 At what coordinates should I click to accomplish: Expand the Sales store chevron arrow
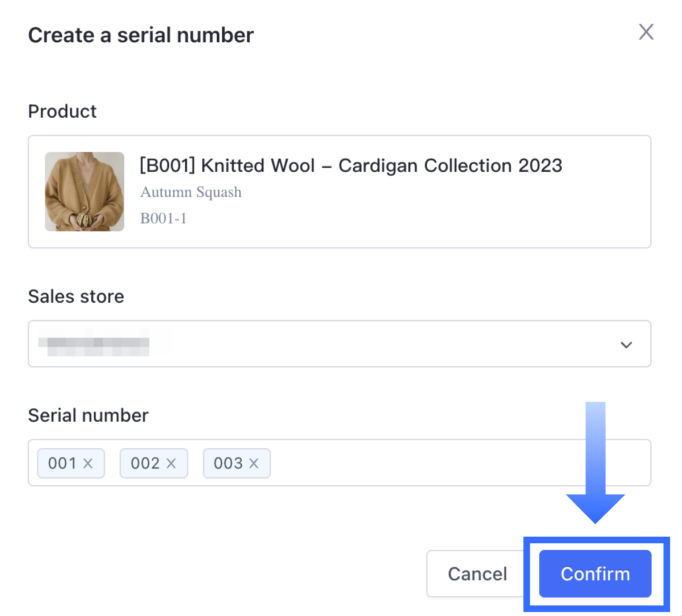pos(626,345)
